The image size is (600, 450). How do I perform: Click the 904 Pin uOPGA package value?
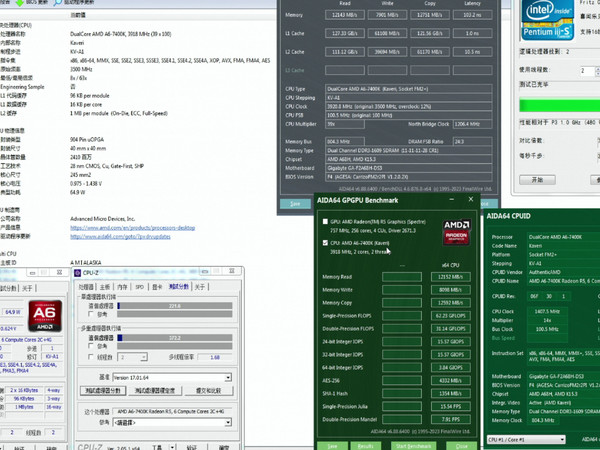pyautogui.click(x=87, y=140)
